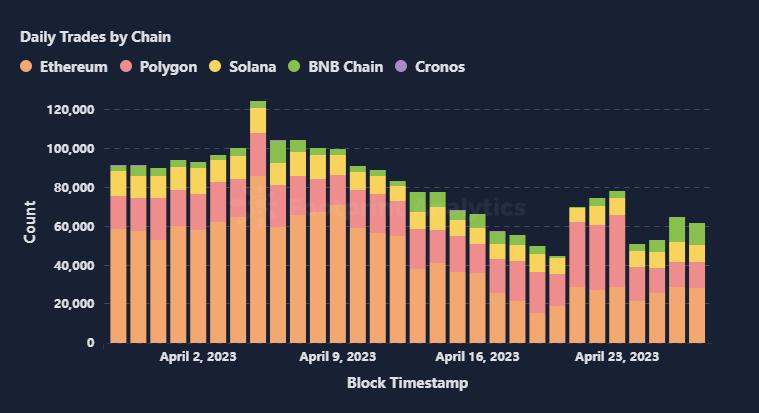The height and width of the screenshot is (413, 759).
Task: Click the April 9, 2023 axis label
Action: (x=337, y=357)
